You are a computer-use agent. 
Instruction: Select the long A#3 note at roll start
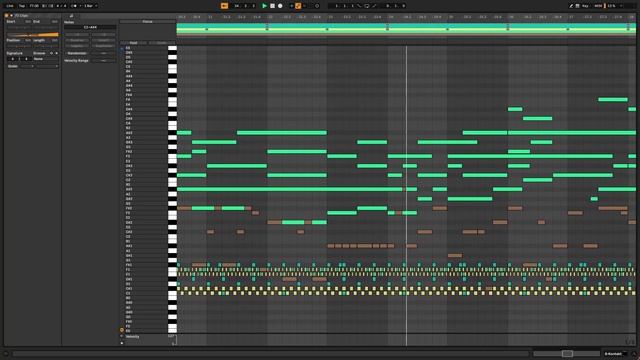point(184,133)
